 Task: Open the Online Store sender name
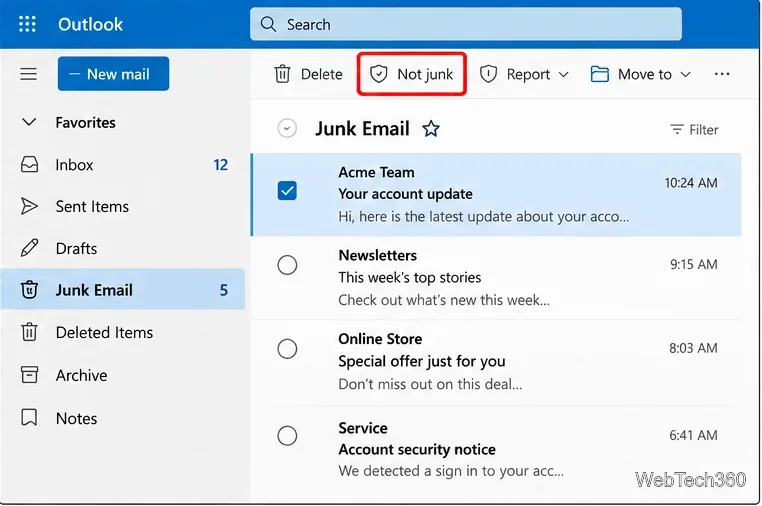380,339
